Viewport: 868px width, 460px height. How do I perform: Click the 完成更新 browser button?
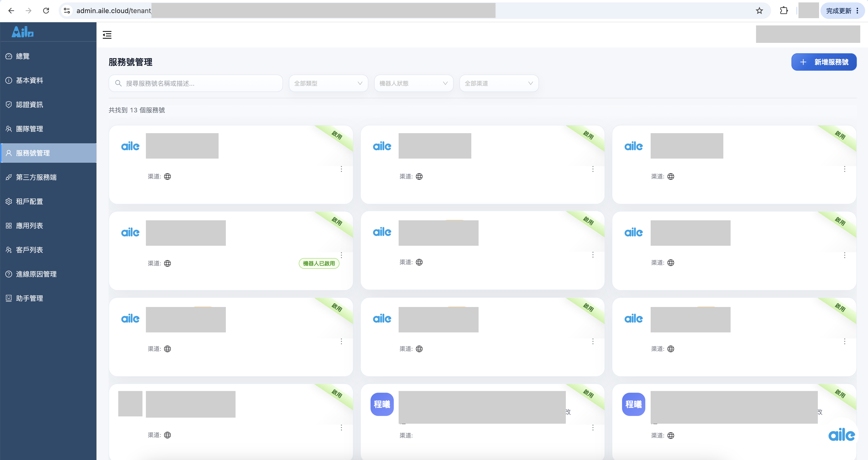click(842, 11)
